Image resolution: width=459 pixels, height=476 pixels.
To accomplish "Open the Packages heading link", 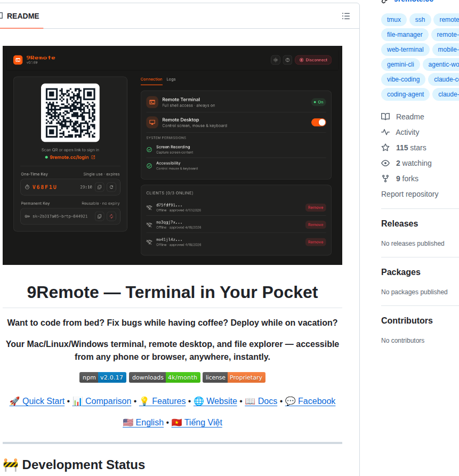I will (401, 272).
